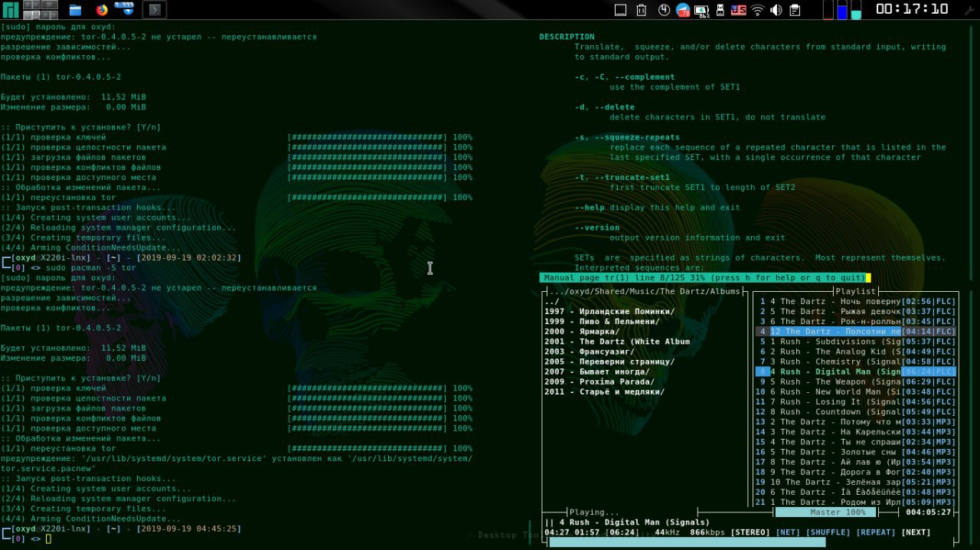This screenshot has height=550, width=980.
Task: Select the terminal window button in the taskbar
Action: click(155, 10)
